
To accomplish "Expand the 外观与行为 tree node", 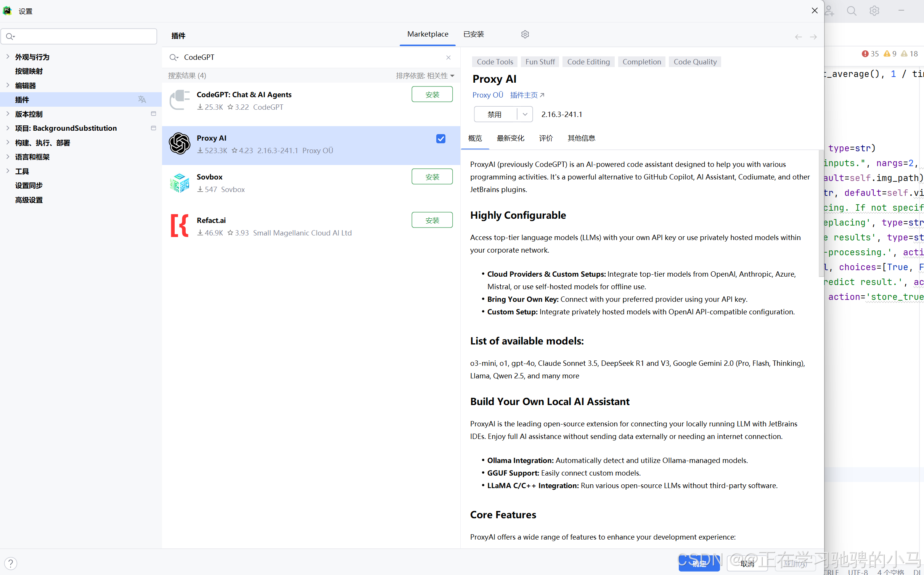I will click(x=8, y=56).
